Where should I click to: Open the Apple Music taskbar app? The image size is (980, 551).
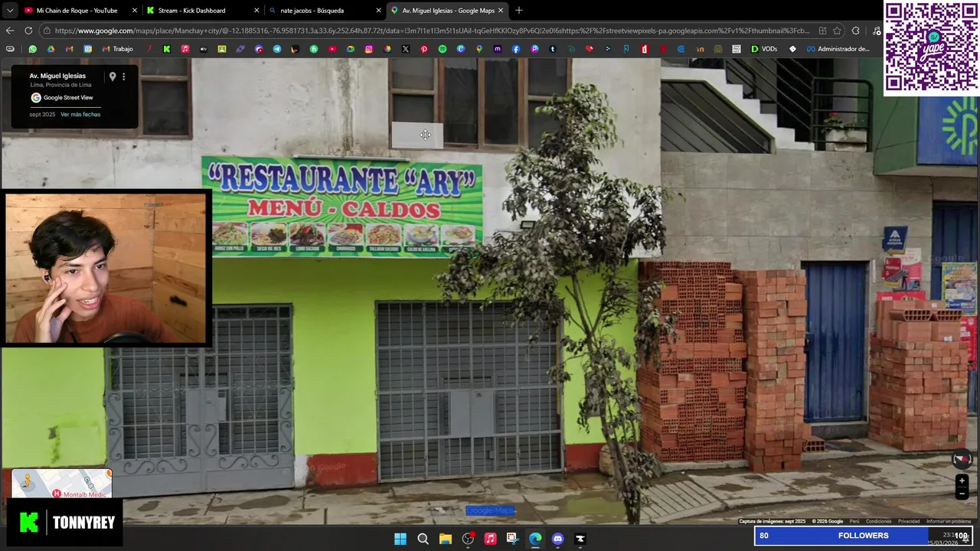(490, 539)
